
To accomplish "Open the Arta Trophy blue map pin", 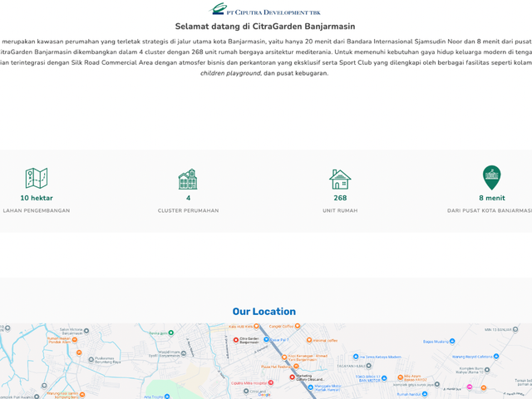I will click(x=167, y=397).
